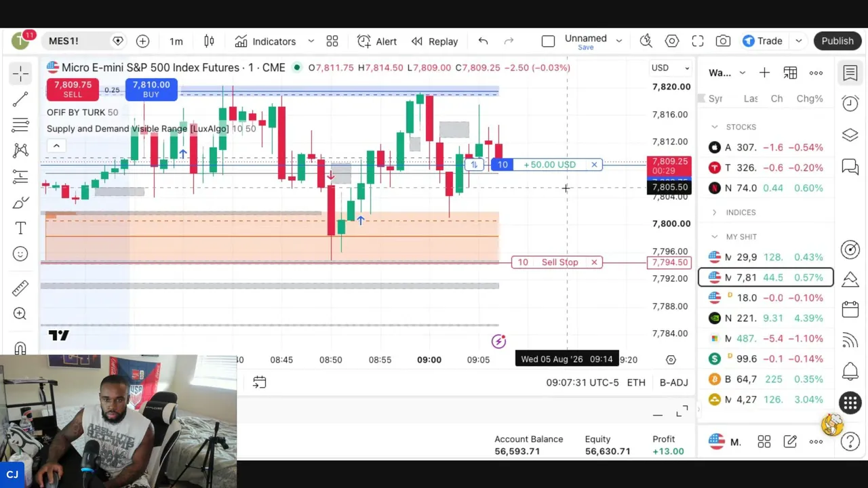Change the candlestick chart type

tap(209, 41)
